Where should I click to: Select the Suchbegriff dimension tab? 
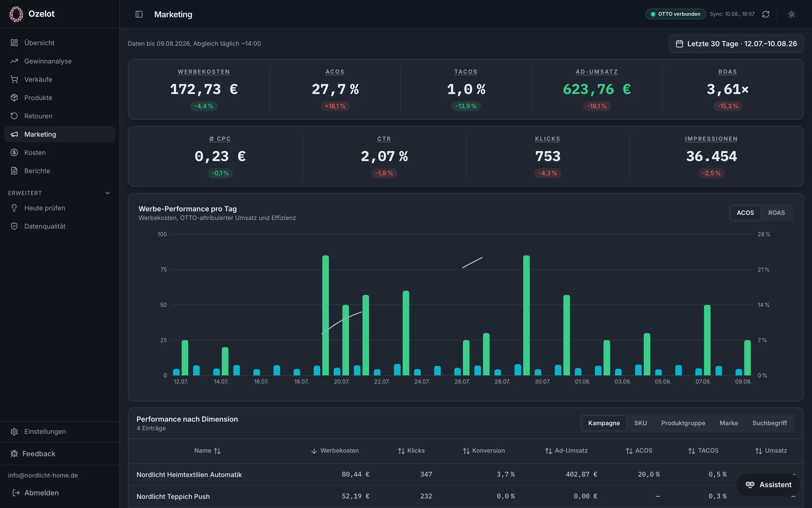(769, 423)
